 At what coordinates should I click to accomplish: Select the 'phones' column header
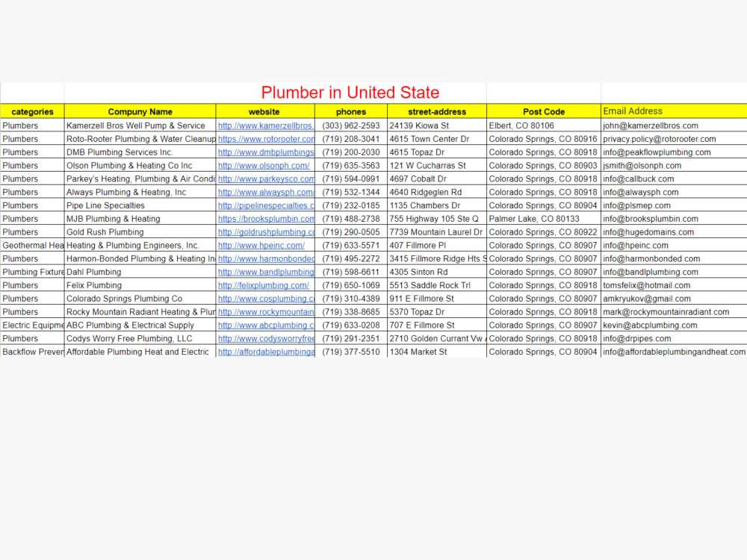(351, 111)
